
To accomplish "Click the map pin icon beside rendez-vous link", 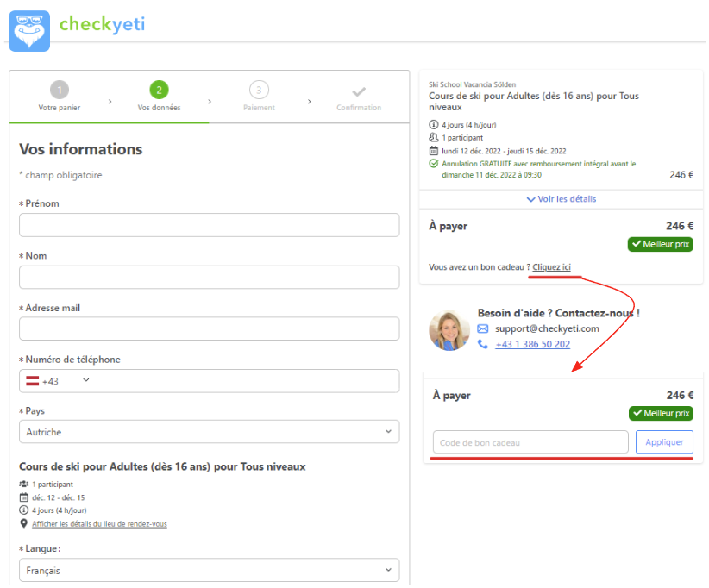I will 24,523.
